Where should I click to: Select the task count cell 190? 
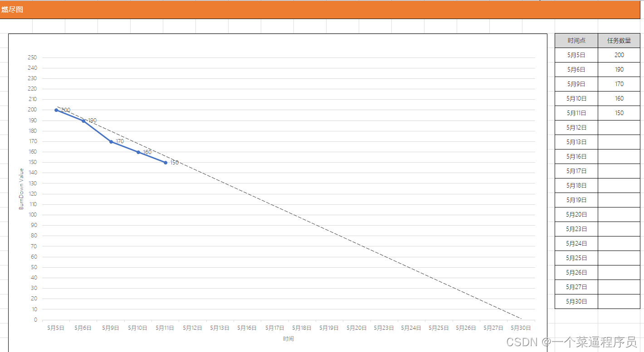coord(619,69)
